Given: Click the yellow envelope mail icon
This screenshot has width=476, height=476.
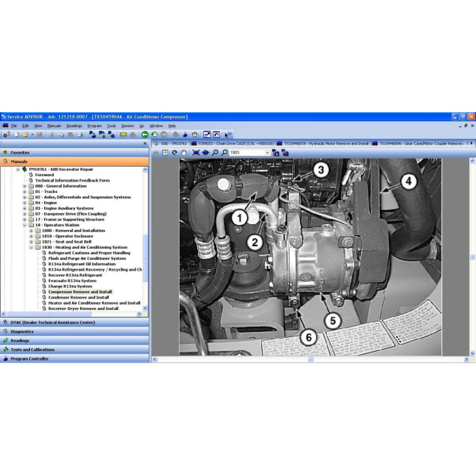Looking at the screenshot, I should (123, 135).
